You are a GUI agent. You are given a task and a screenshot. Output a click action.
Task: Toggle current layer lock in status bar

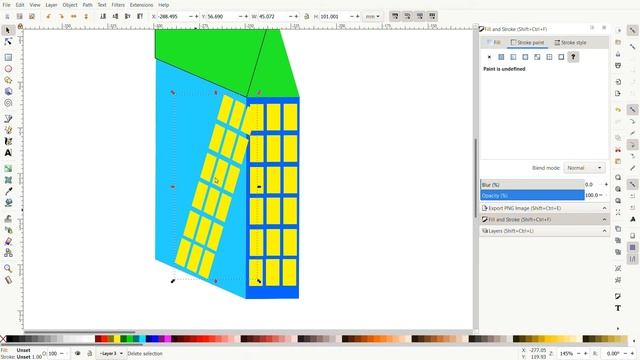click(x=89, y=353)
